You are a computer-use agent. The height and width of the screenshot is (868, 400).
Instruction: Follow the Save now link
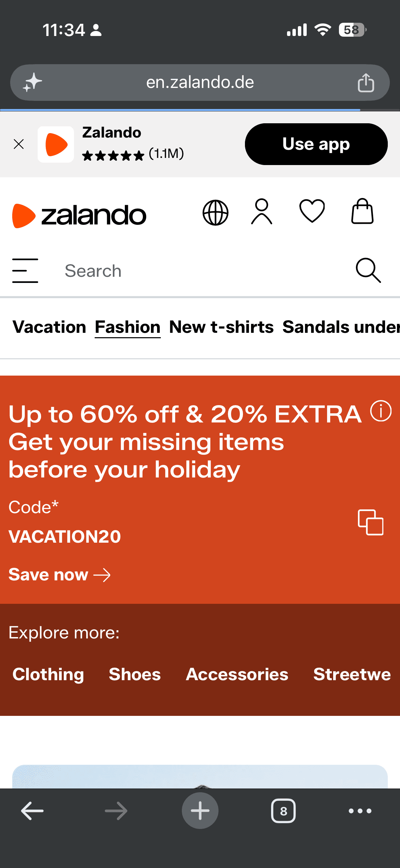pyautogui.click(x=59, y=575)
